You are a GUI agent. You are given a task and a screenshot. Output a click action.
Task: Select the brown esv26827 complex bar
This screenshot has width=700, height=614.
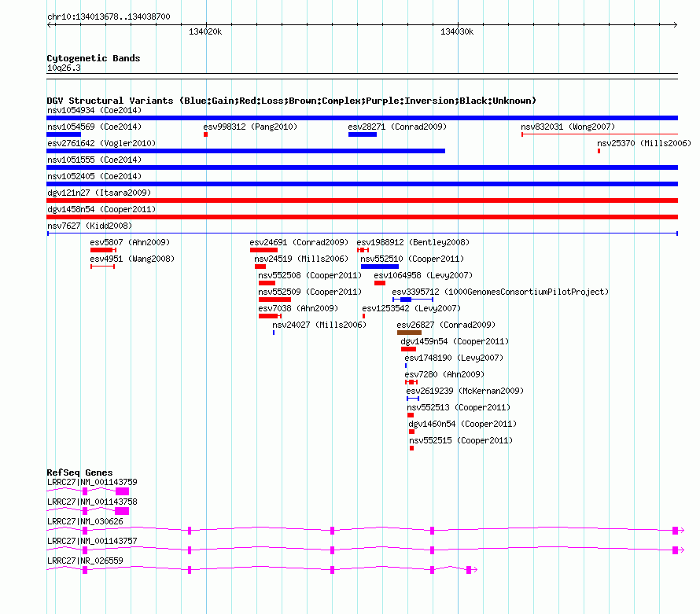(x=409, y=333)
